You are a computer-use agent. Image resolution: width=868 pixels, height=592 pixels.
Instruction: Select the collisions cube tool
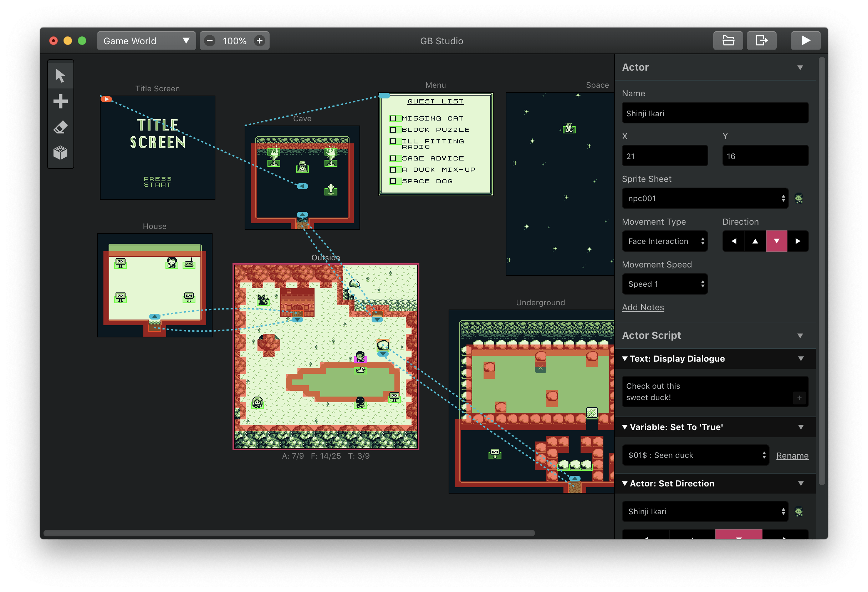[60, 153]
